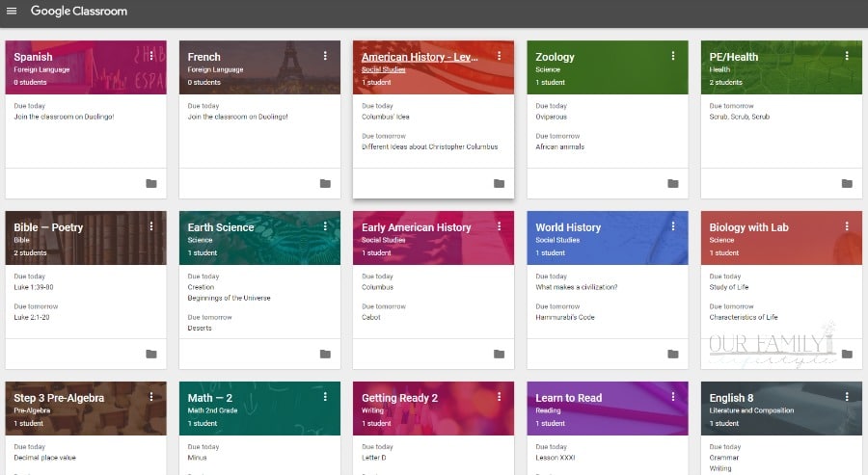Viewport: 868px width, 475px height.
Task: Open French class three-dot menu
Action: (x=325, y=56)
